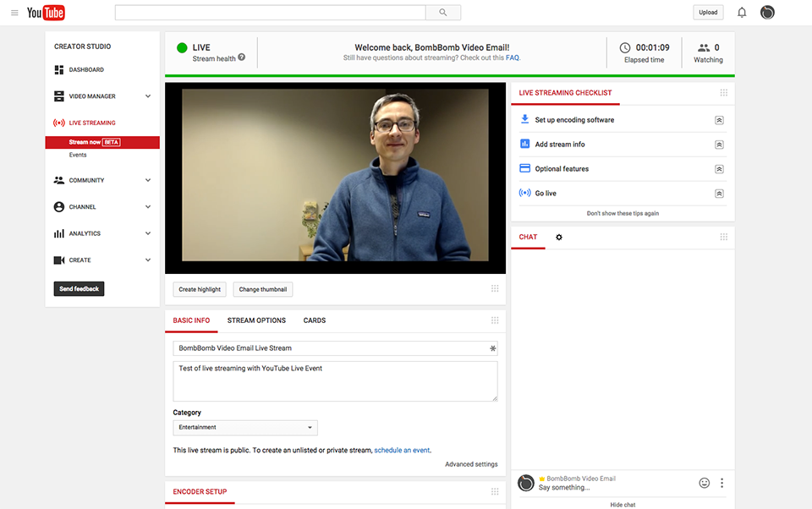Open the chat settings gear
Image resolution: width=812 pixels, height=509 pixels.
point(559,237)
